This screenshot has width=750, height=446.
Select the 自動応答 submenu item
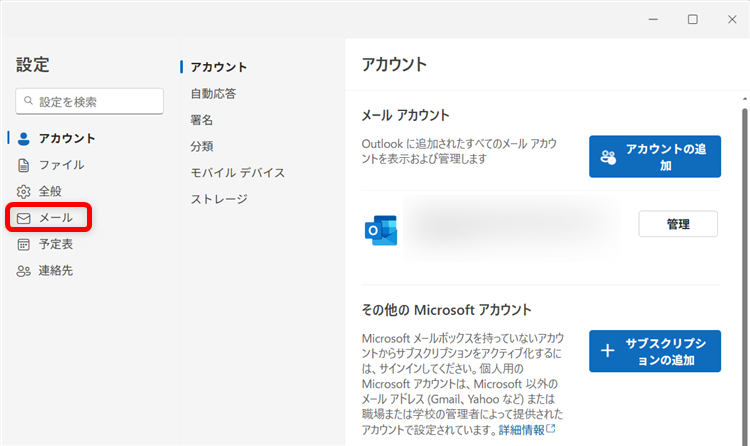point(213,93)
